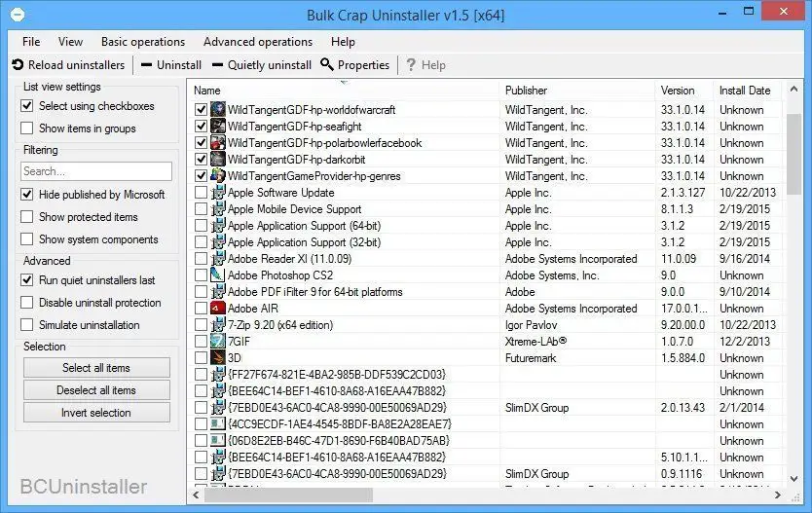Click the vertical scrollbar up arrow

(794, 89)
